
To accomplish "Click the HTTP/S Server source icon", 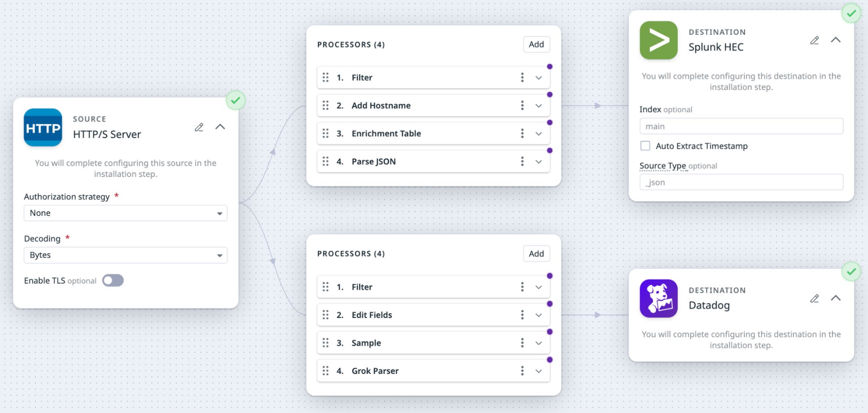I will tap(43, 128).
